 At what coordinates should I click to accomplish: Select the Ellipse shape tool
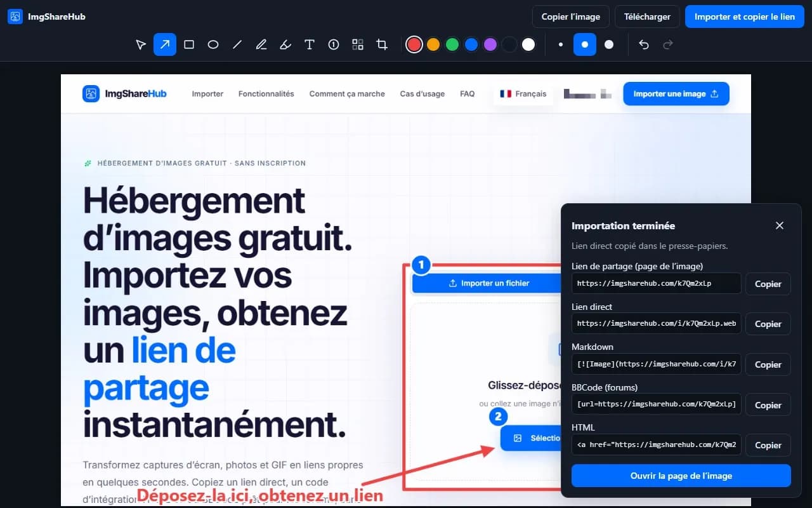pyautogui.click(x=213, y=44)
